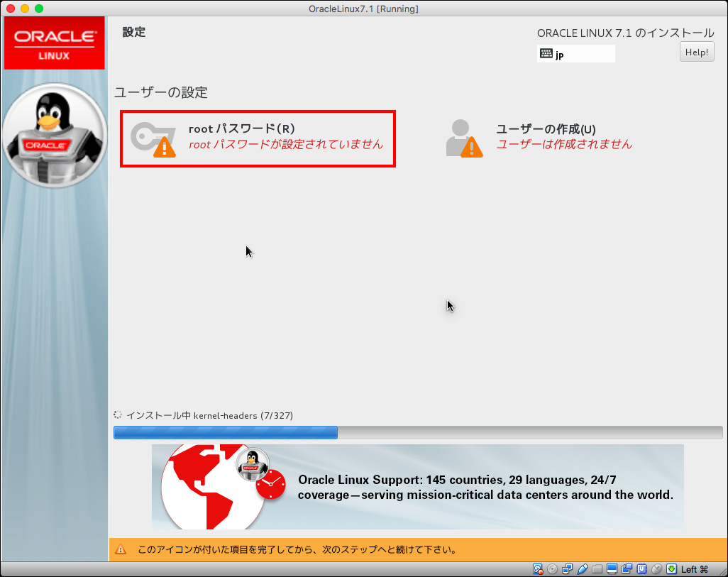The width and height of the screenshot is (728, 577).
Task: Click the orange warning message bar
Action: click(417, 549)
